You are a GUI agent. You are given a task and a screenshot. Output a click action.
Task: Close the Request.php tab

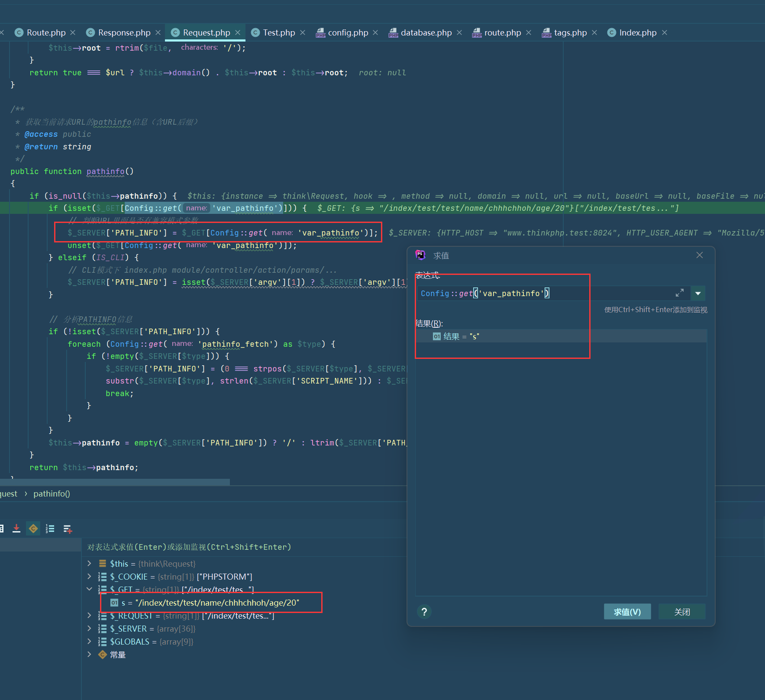(238, 33)
